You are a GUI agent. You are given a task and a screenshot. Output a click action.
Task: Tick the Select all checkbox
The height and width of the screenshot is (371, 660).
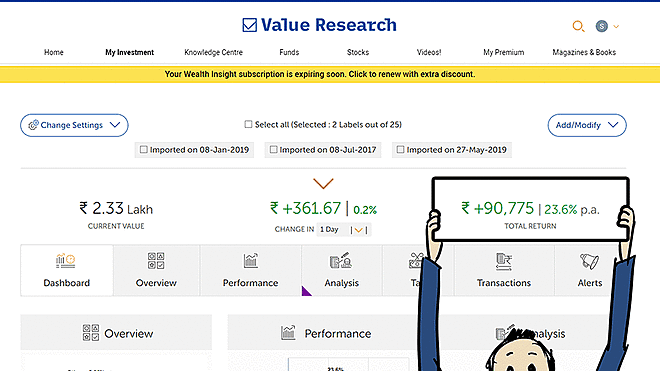coord(248,124)
